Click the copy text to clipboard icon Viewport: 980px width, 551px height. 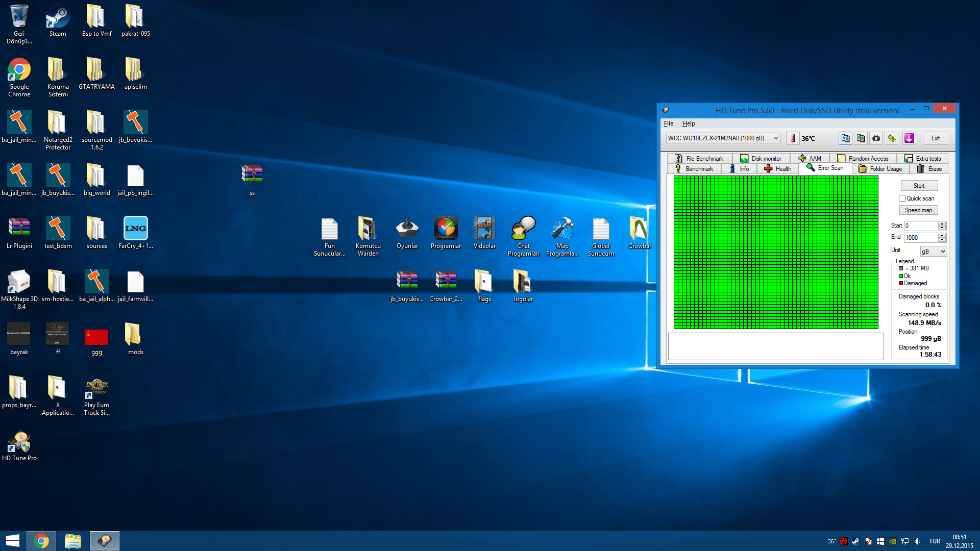[845, 138]
